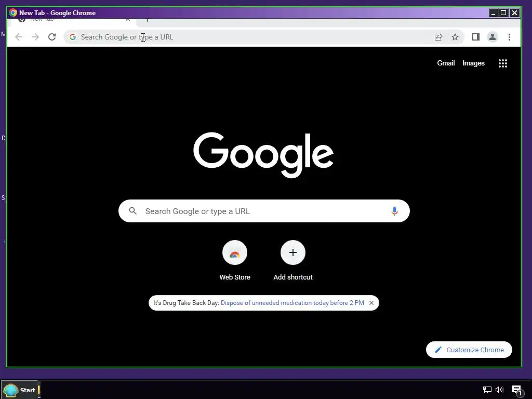Open Dispose of unneeded medication link
532x399 pixels.
(292, 303)
